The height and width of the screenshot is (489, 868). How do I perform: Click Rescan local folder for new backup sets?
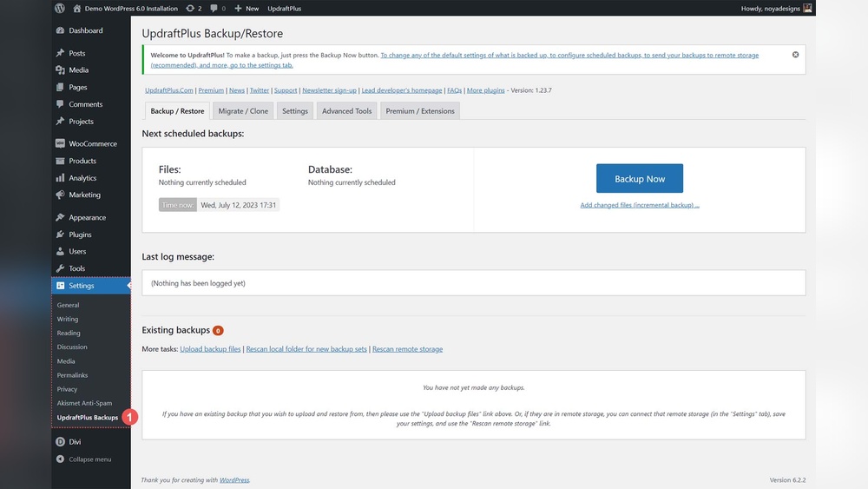[306, 349]
